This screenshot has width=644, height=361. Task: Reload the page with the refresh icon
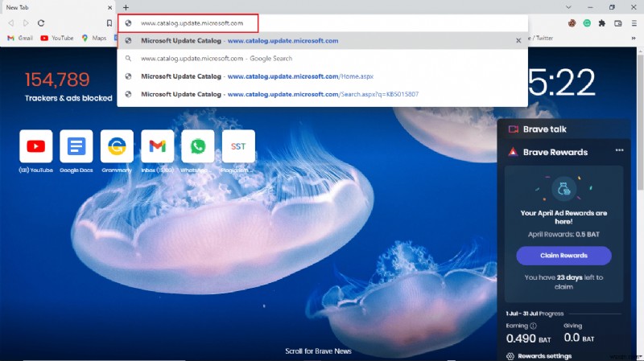(41, 23)
